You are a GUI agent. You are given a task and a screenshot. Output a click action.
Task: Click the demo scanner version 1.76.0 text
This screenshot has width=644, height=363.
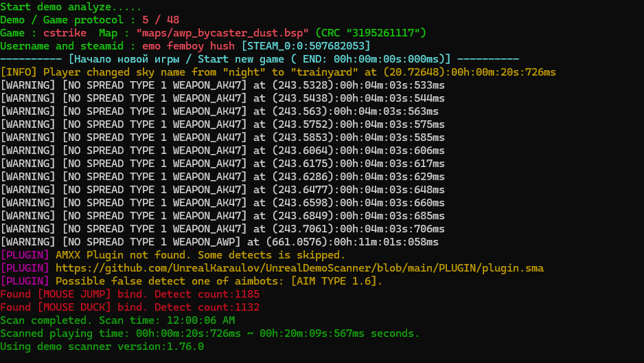(x=102, y=346)
